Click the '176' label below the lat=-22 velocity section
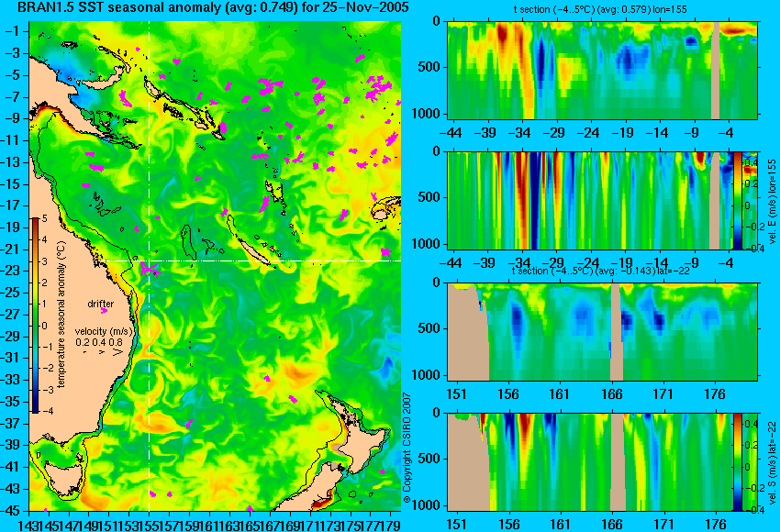This screenshot has width=780, height=532. pos(715,525)
